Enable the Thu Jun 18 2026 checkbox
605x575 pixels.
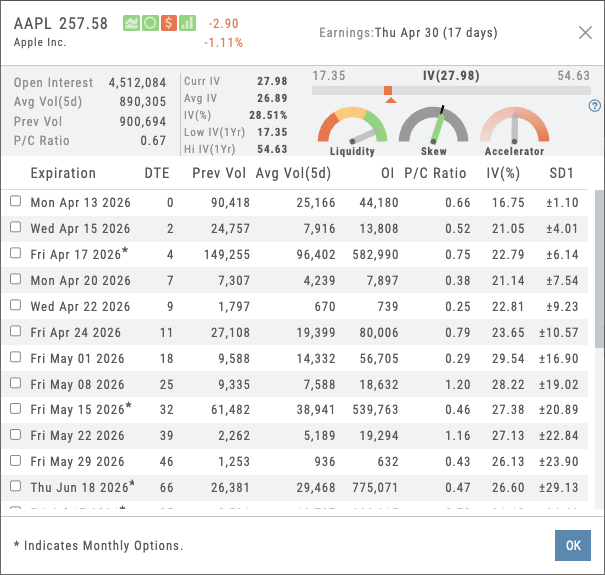click(x=15, y=487)
